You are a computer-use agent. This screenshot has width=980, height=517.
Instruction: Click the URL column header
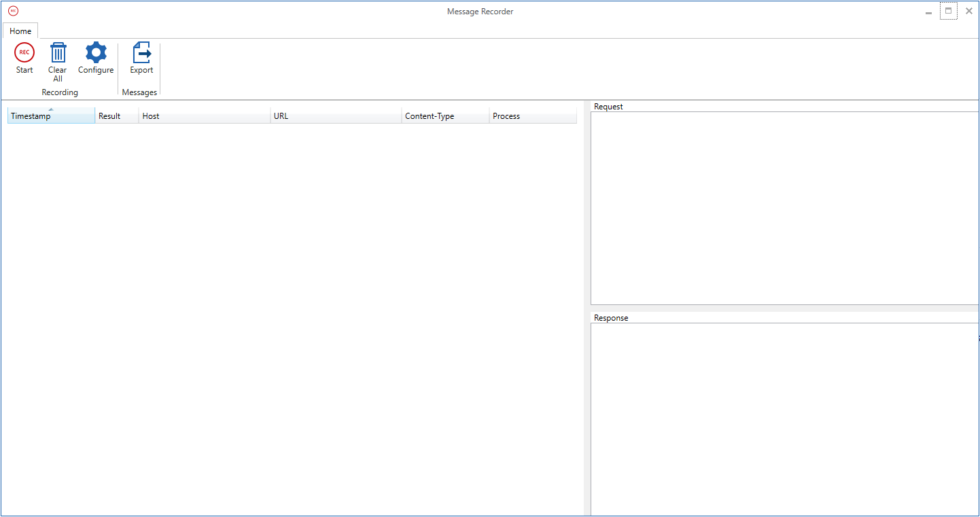335,116
